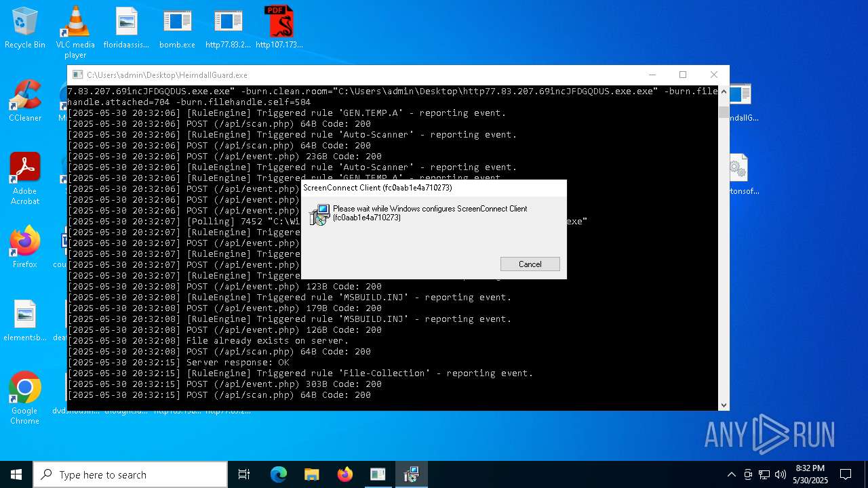Launch the Google Chrome desktop shortcut

pyautogui.click(x=24, y=399)
